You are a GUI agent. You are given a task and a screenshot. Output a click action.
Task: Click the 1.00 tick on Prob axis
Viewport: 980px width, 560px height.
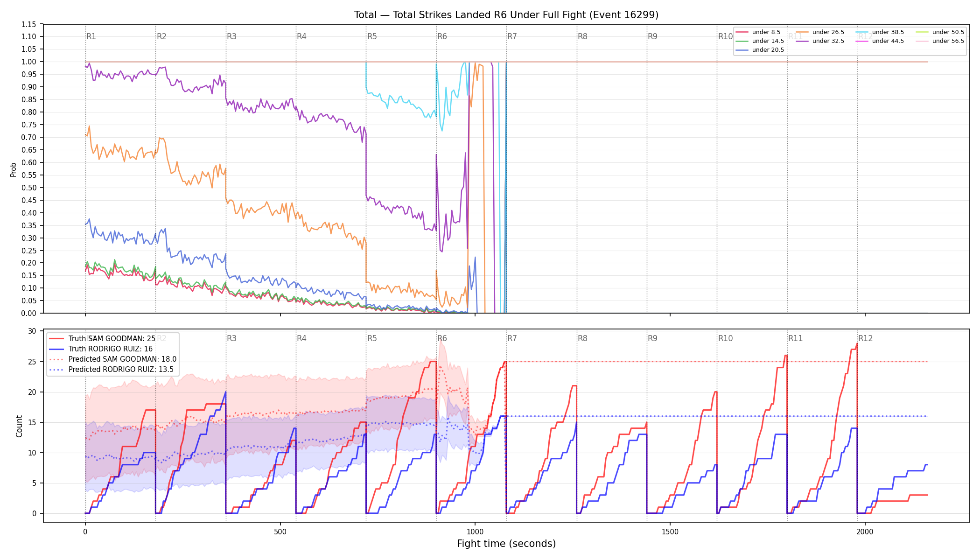[29, 62]
